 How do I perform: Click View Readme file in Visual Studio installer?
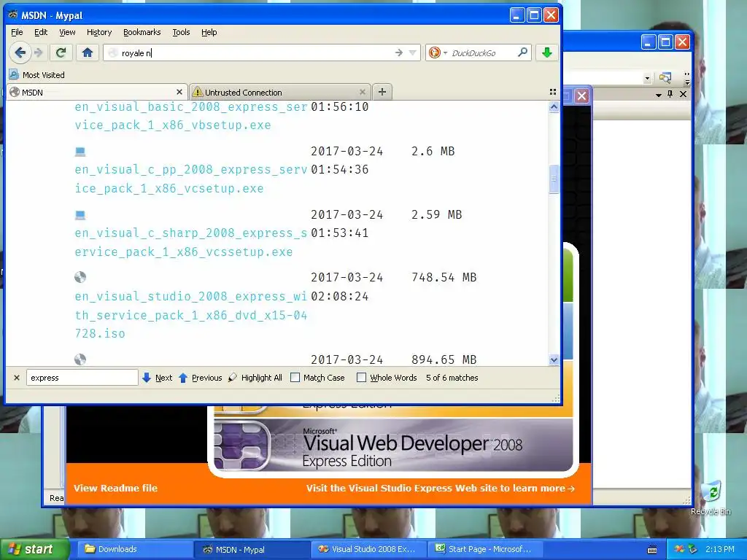tap(115, 488)
